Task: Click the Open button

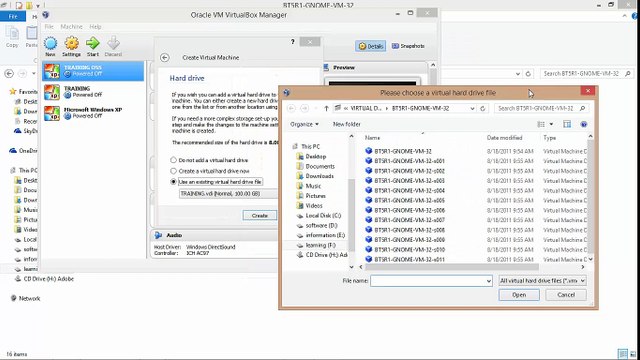Action: click(519, 295)
